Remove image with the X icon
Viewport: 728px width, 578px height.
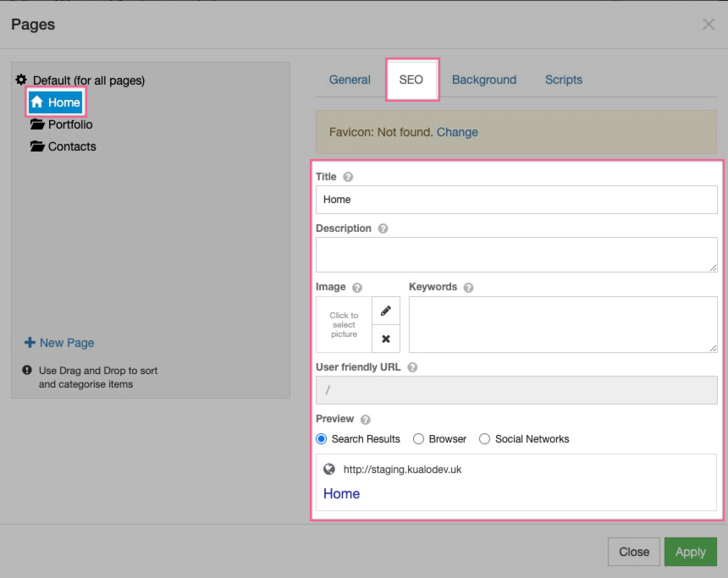tap(386, 339)
